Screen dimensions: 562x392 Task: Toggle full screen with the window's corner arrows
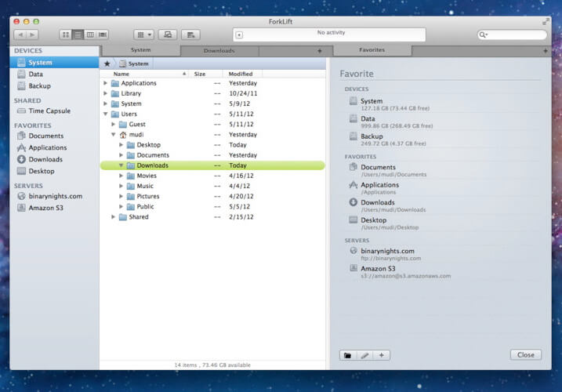tap(546, 22)
